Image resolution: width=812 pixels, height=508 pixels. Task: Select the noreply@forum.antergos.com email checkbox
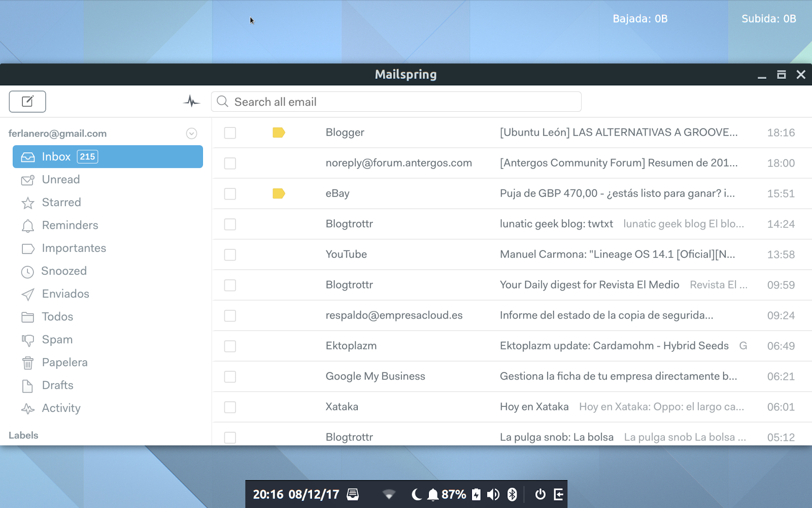point(230,163)
